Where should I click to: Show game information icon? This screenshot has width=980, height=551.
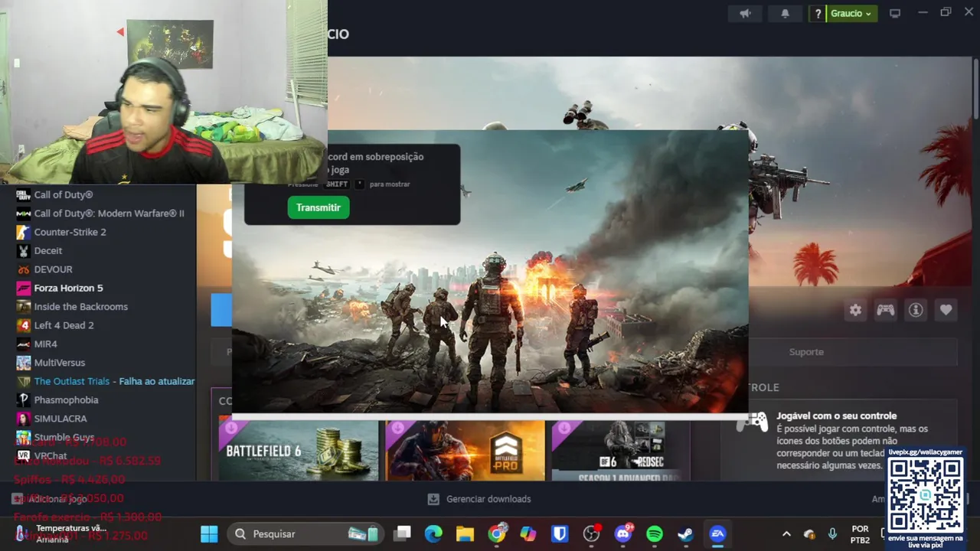(x=916, y=310)
